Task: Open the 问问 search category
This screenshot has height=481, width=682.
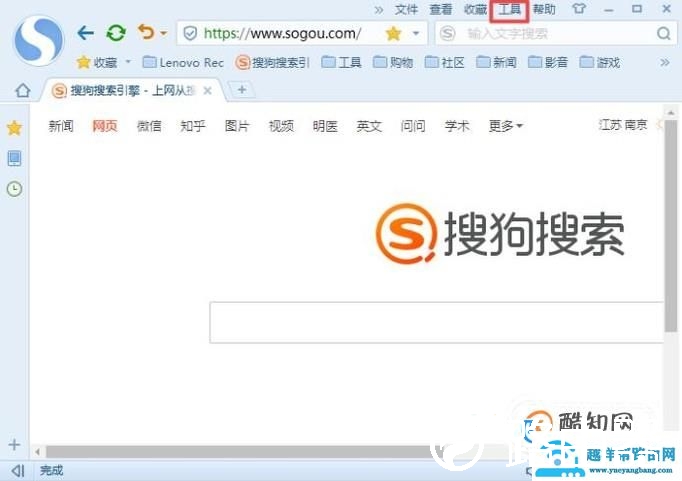Action: 413,126
